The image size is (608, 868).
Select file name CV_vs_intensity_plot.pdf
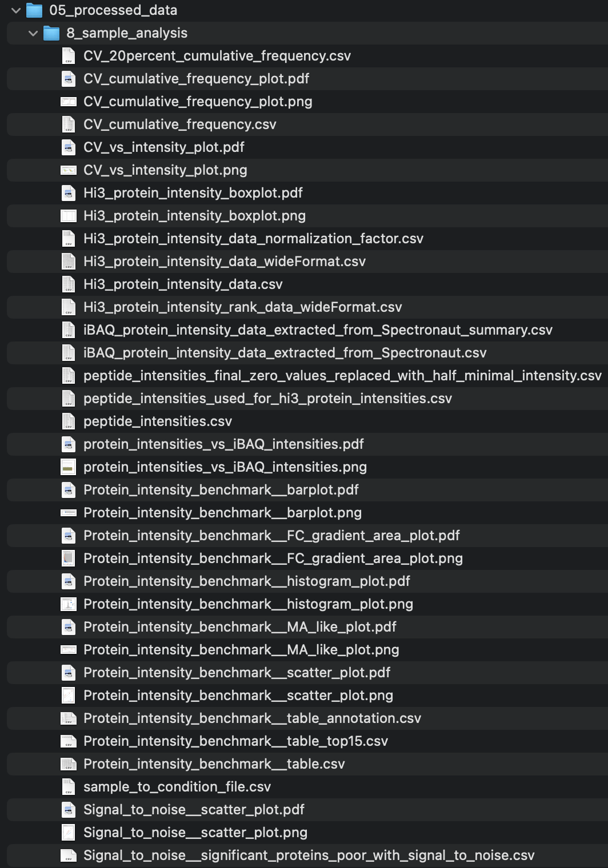click(164, 147)
